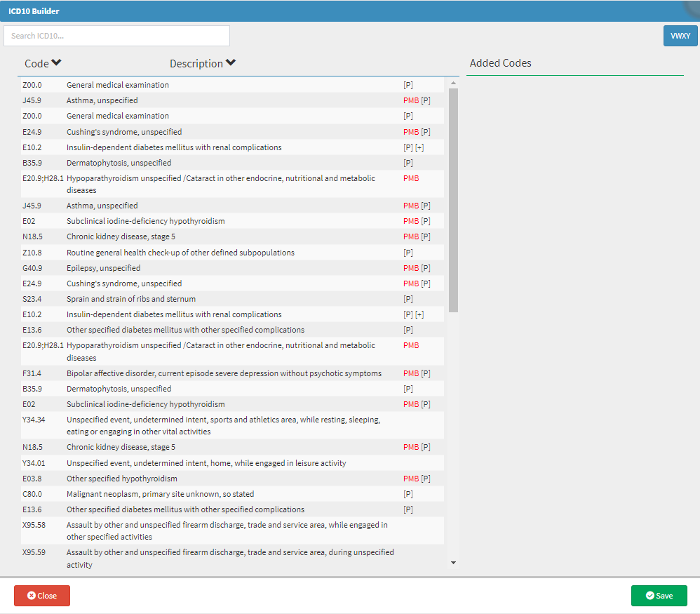The width and height of the screenshot is (700, 614).
Task: Click the scrollbar down arrow
Action: (453, 562)
